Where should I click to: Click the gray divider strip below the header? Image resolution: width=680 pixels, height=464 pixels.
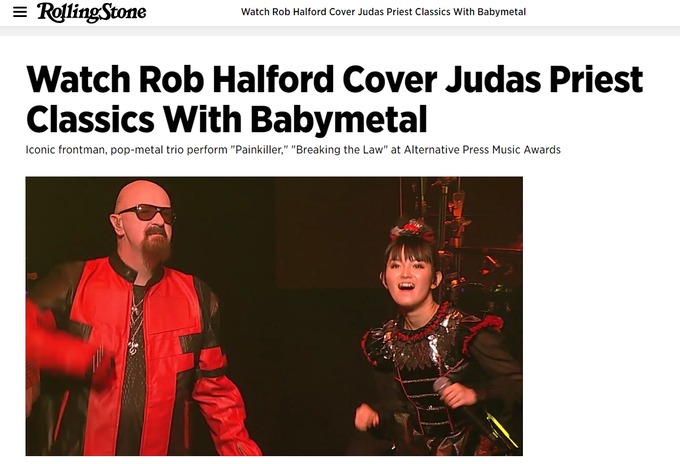click(340, 31)
